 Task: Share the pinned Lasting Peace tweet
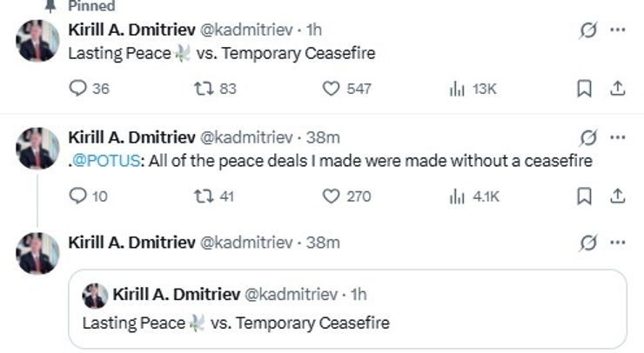[617, 88]
